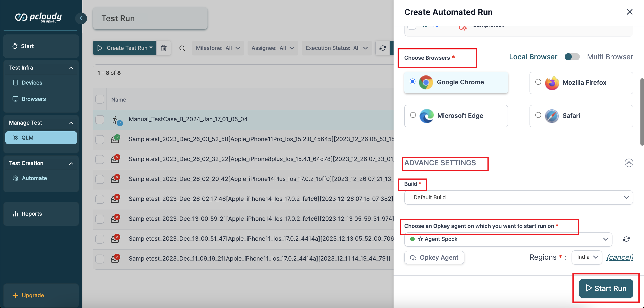The image size is (644, 308).
Task: Click the (cancel) link
Action: click(x=620, y=257)
